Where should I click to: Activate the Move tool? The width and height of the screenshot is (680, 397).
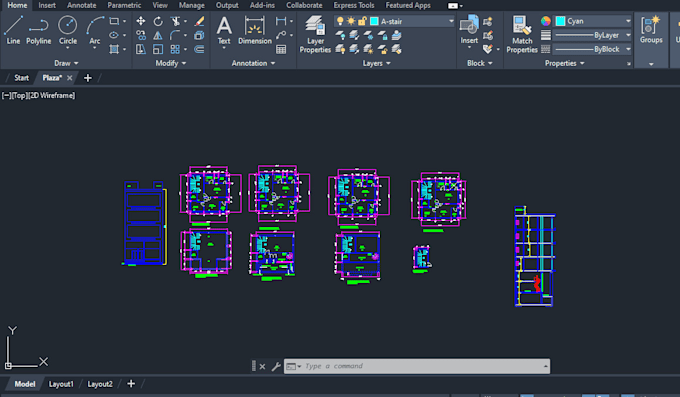[x=141, y=21]
